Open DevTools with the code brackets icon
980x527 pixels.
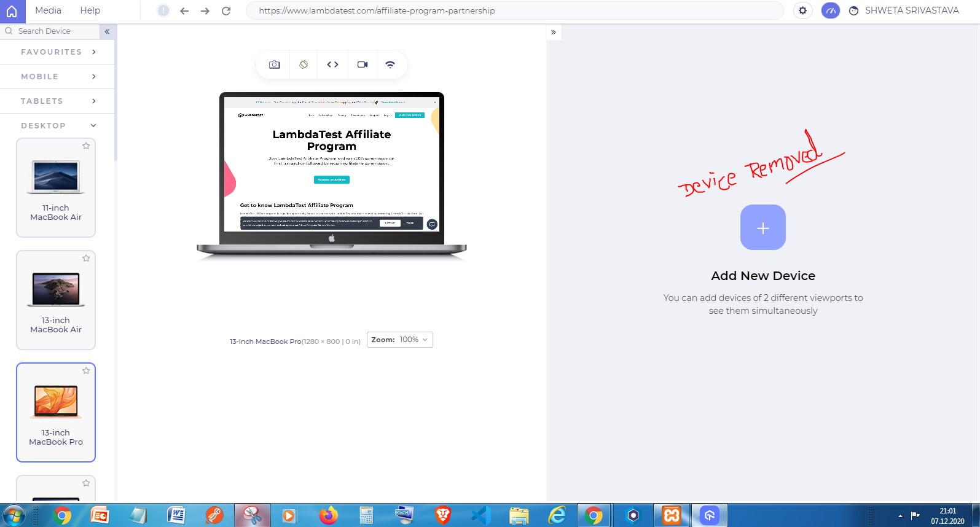332,64
